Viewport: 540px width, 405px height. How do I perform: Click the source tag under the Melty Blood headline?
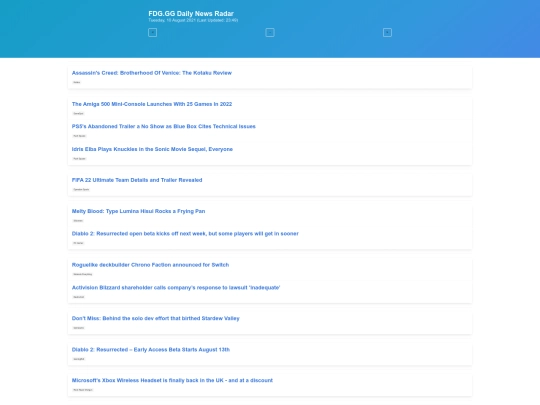(x=78, y=220)
